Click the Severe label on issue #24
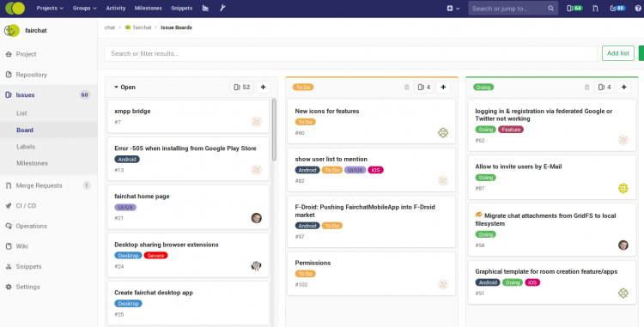This screenshot has height=327, width=644. coord(155,256)
